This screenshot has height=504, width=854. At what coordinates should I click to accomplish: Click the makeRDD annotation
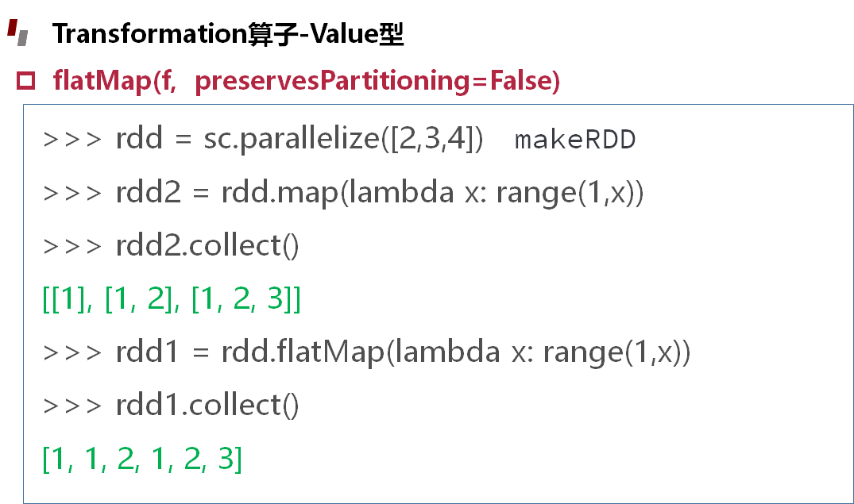(574, 140)
